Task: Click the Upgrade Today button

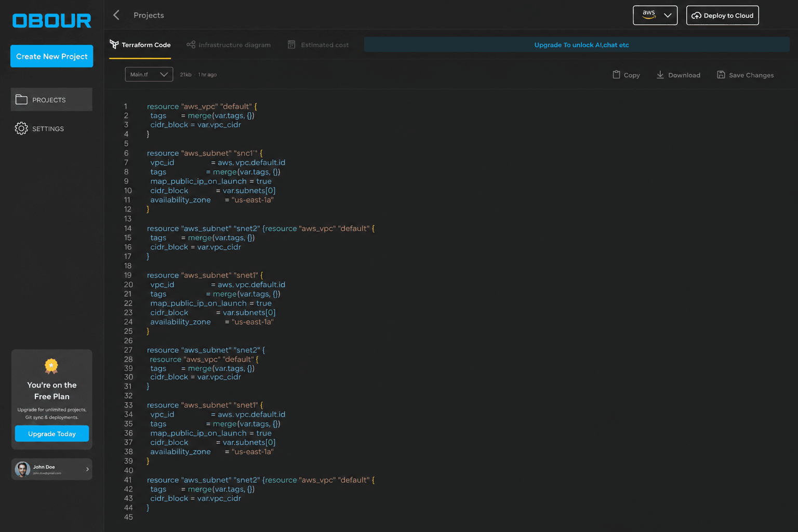Action: click(52, 433)
